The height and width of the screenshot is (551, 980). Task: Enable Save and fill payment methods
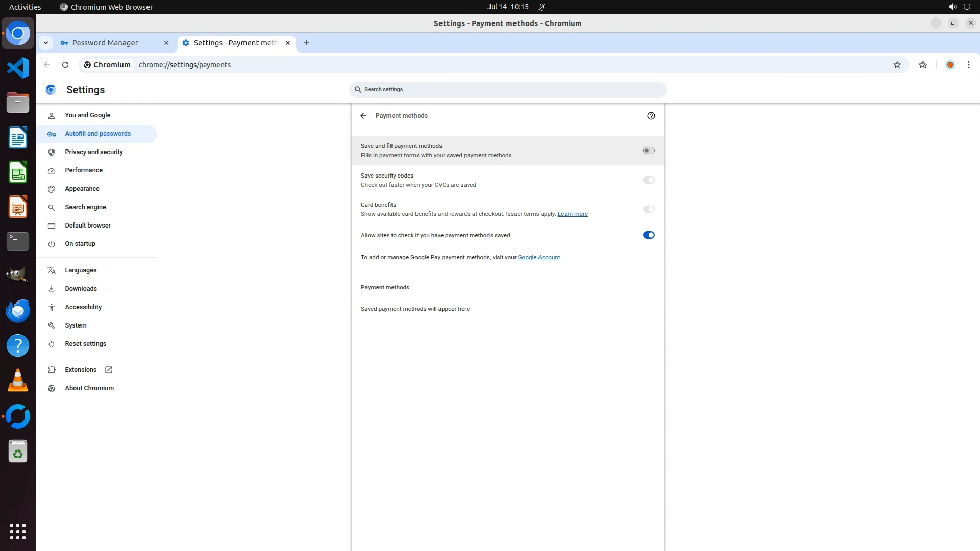click(648, 151)
